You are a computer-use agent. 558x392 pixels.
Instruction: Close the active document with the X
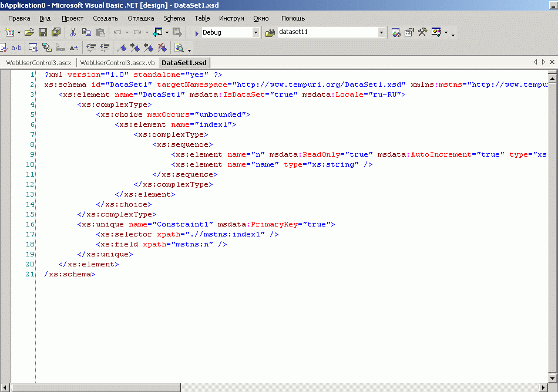[552, 62]
